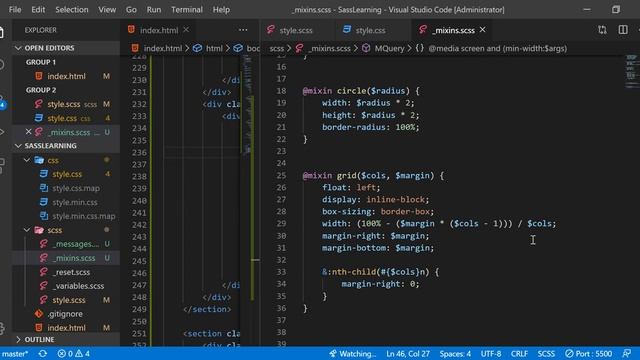
Task: Switch to the style.css editor tab
Action: [x=370, y=30]
